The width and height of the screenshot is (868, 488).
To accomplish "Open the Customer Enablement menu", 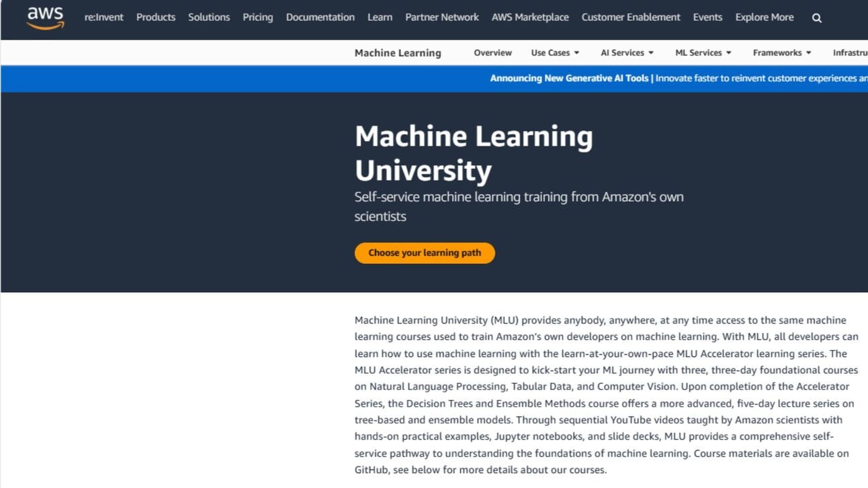I will (x=631, y=17).
